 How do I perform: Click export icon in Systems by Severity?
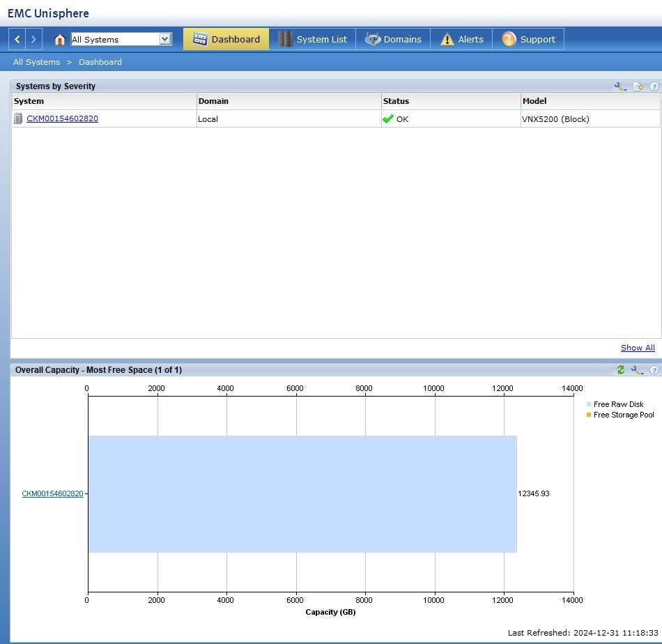click(x=638, y=86)
